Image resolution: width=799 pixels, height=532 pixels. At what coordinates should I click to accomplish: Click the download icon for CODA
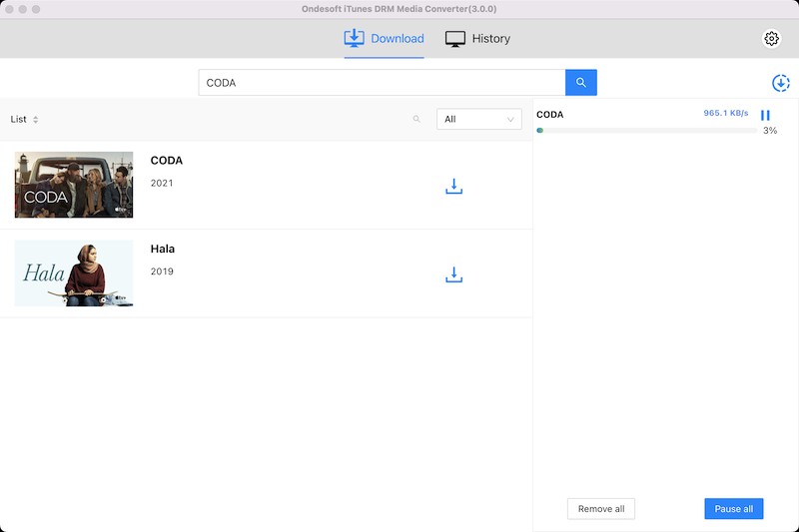453,186
